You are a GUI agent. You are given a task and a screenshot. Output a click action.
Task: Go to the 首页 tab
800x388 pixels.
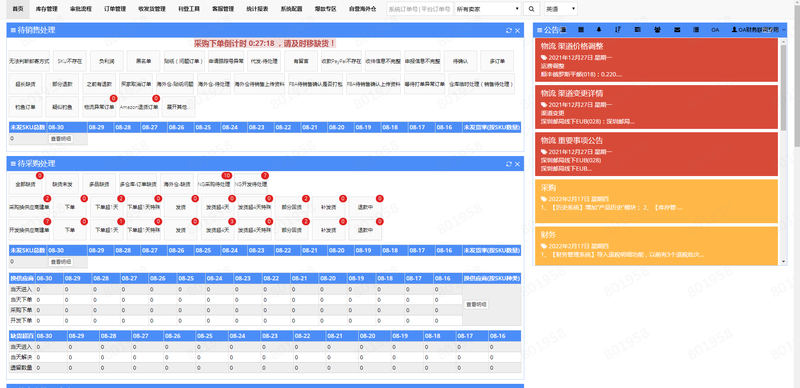tap(18, 9)
